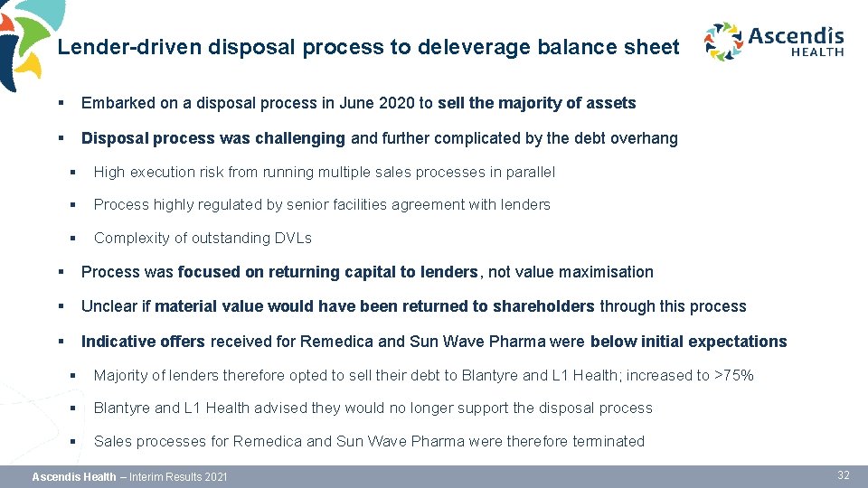The image size is (868, 488).
Task: Click 'focused on returning capital to lenders' text
Action: click(327, 272)
